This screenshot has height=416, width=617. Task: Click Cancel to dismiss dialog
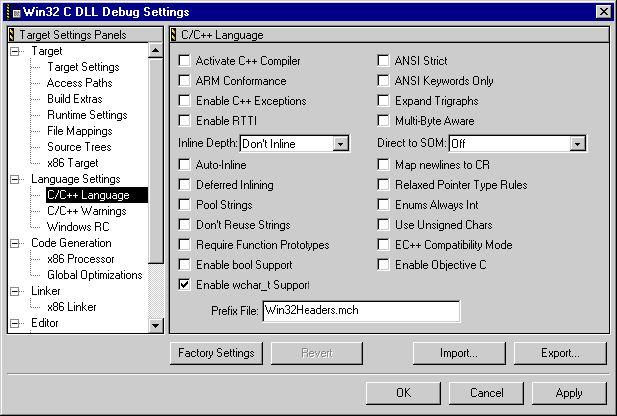[x=486, y=393]
